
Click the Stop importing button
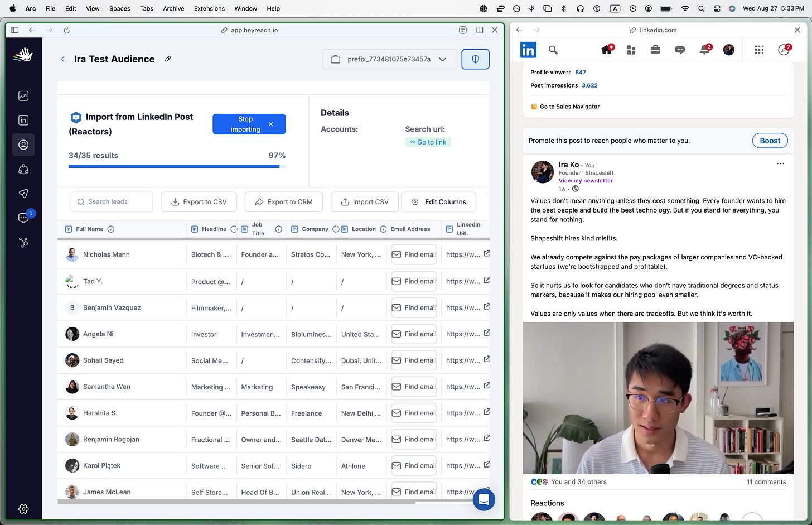pos(249,124)
